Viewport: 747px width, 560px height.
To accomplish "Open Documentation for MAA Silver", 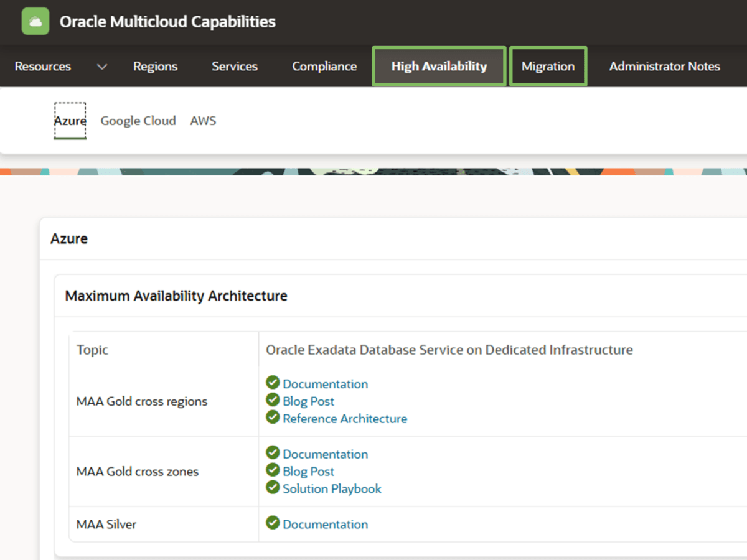I will coord(325,524).
